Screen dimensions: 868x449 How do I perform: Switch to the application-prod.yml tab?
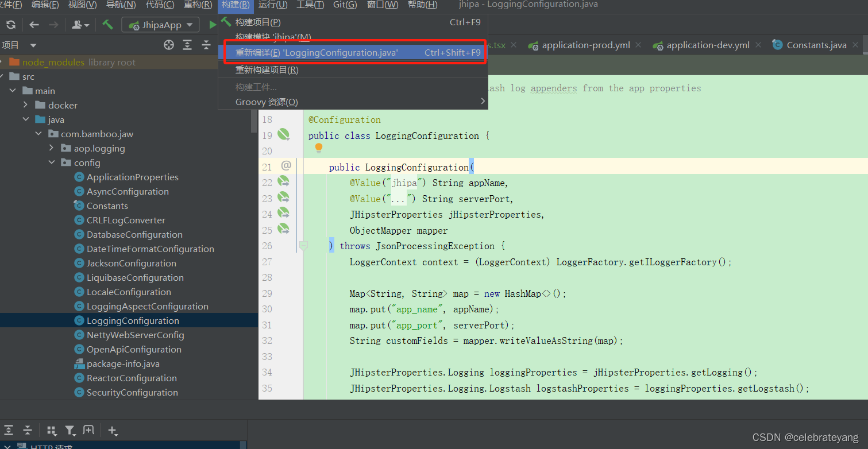pos(586,45)
